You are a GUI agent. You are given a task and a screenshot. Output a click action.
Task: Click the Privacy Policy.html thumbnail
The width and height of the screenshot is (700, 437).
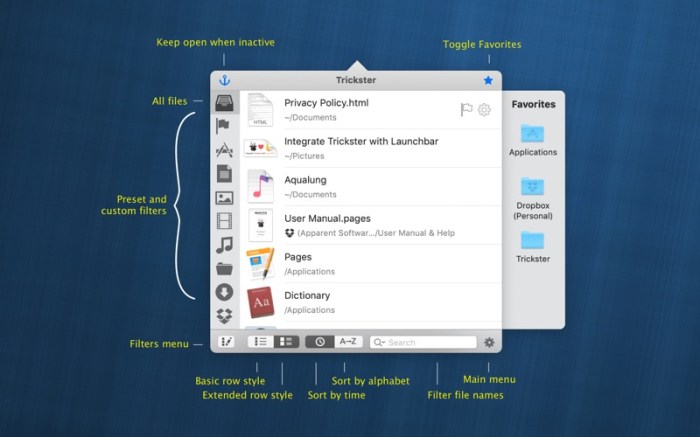coord(261,110)
